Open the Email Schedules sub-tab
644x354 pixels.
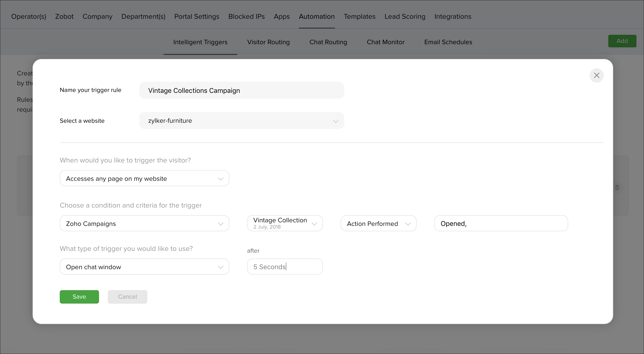point(448,42)
